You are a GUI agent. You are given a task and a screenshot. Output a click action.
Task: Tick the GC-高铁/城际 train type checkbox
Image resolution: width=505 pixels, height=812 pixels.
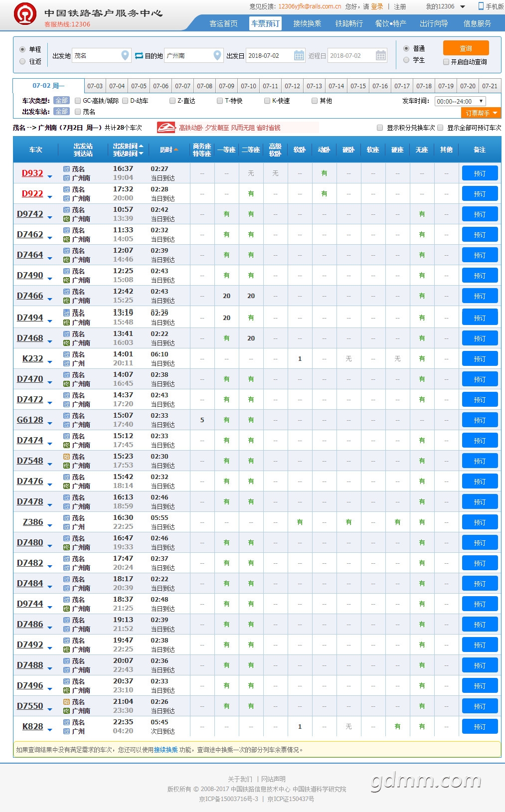coord(78,101)
